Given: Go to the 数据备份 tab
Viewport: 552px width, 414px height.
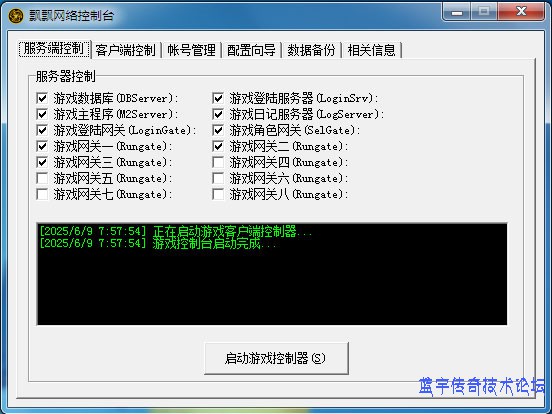Looking at the screenshot, I should [311, 50].
